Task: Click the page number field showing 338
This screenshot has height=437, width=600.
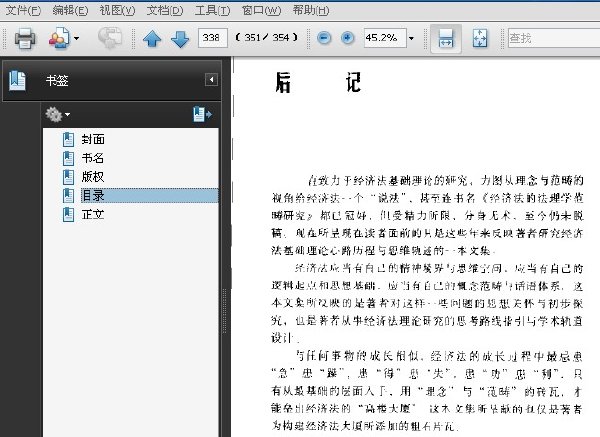Action: click(213, 38)
